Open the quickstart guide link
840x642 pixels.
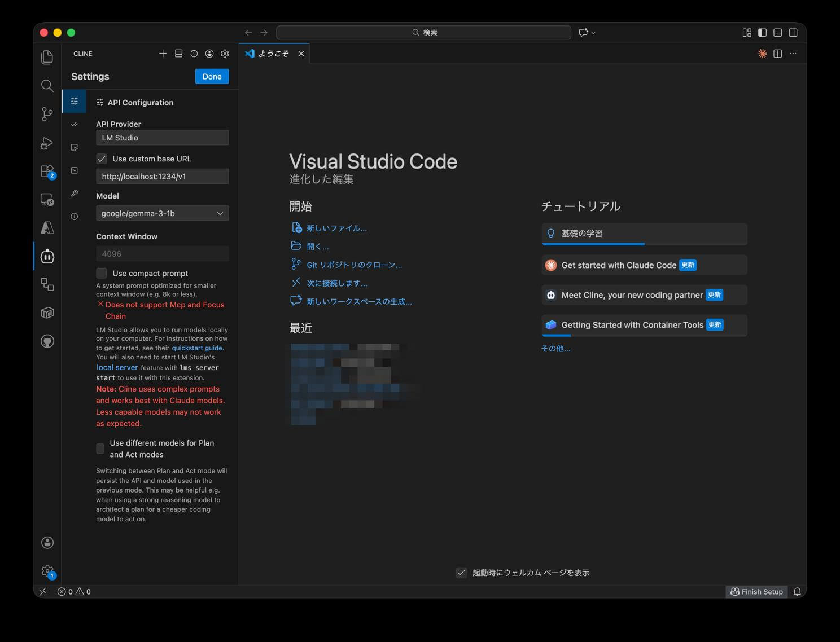click(197, 348)
